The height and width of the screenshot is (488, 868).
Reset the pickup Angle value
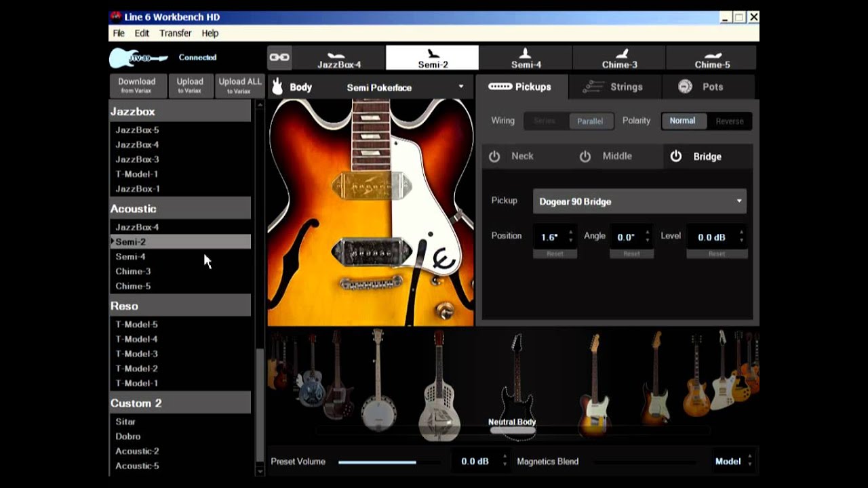631,253
